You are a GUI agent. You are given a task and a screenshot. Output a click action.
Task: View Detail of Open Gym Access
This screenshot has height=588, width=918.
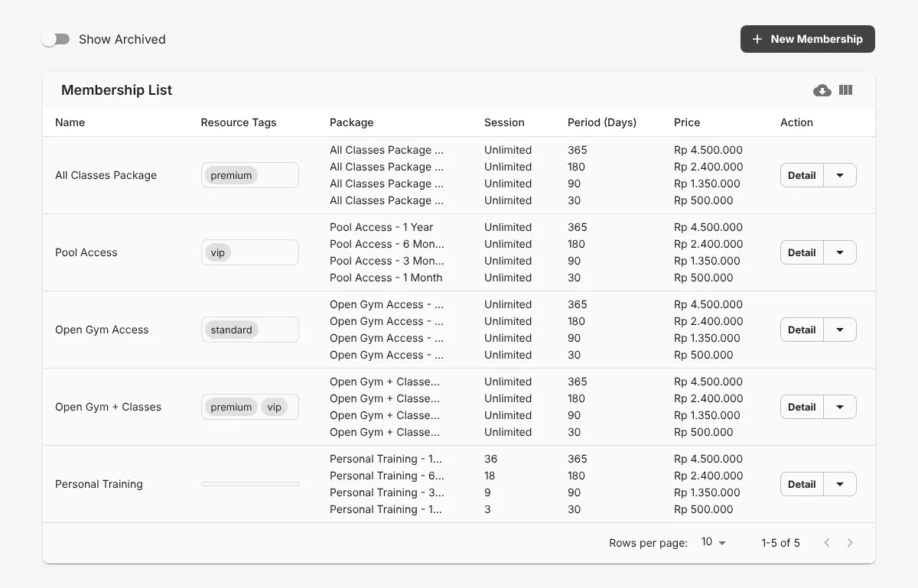point(802,330)
